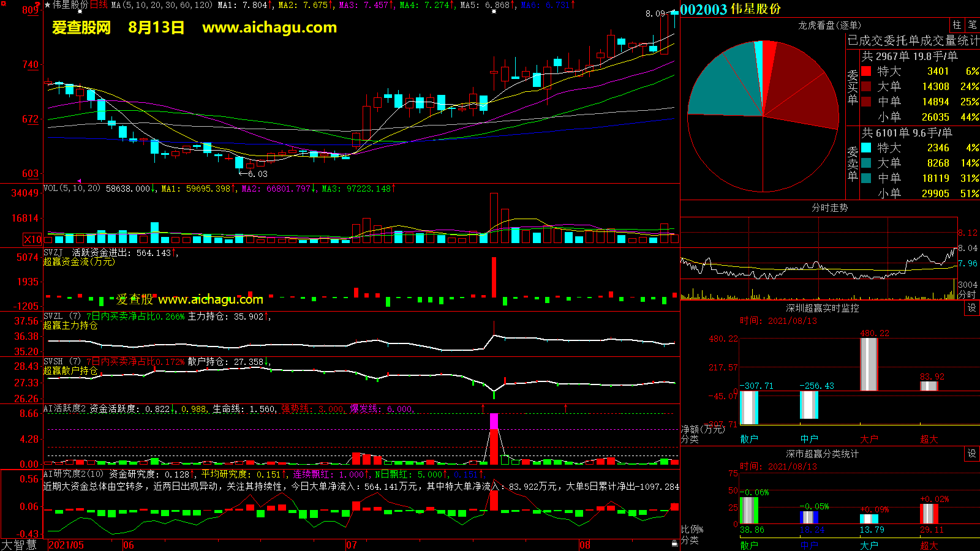Click the 大户 480.22 bar in monitor
Image resolution: width=980 pixels, height=551 pixels.
pos(869,364)
